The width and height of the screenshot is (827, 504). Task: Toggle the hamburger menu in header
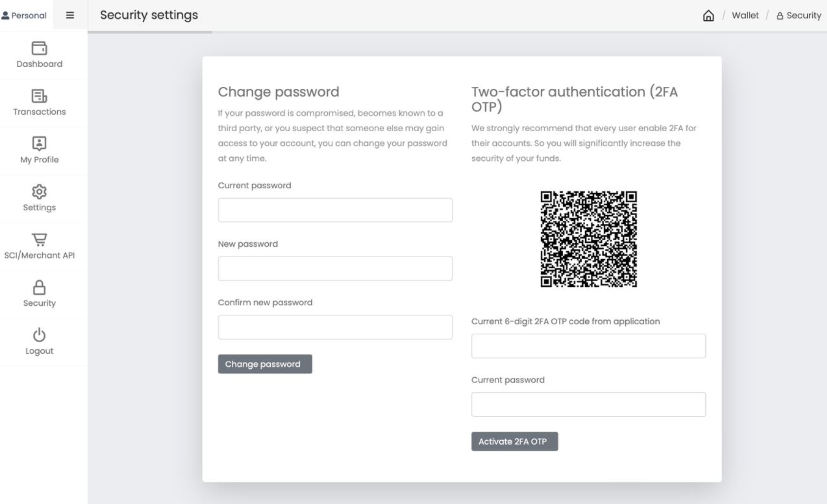(70, 15)
